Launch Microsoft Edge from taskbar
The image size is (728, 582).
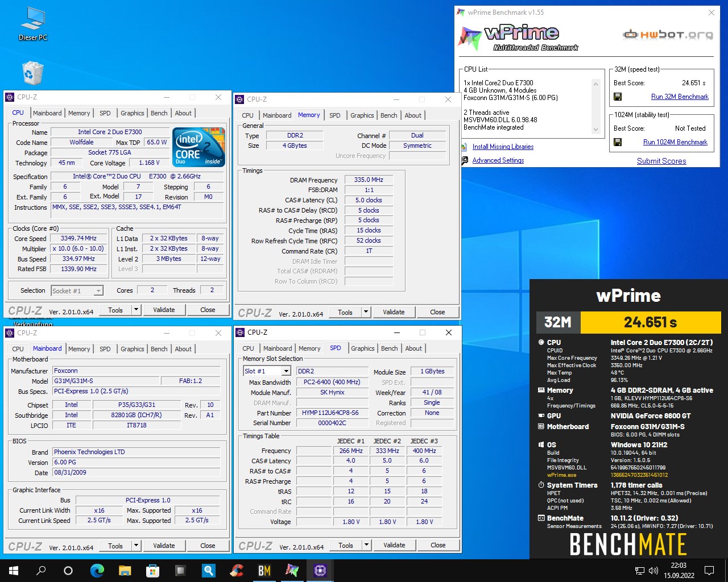pyautogui.click(x=97, y=571)
